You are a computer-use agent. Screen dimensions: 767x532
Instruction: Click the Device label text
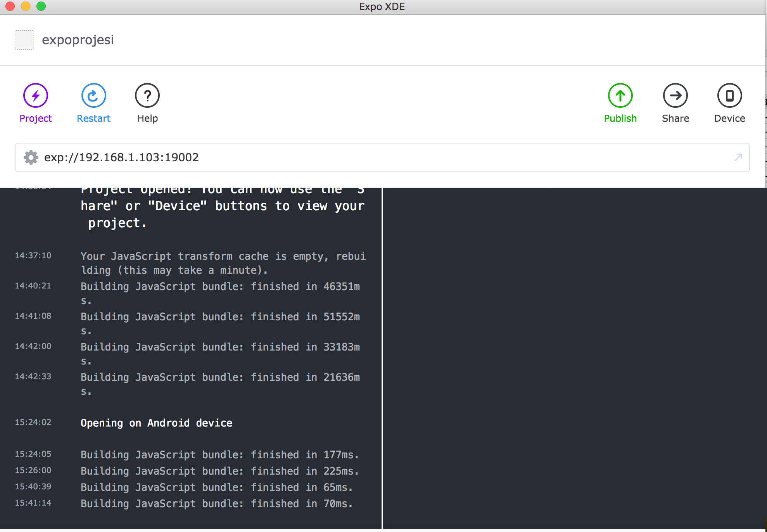tap(730, 118)
